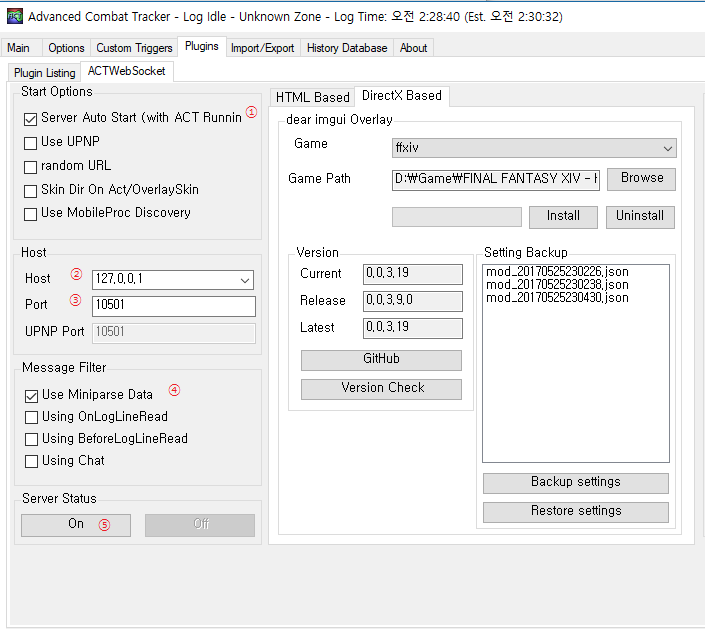Viewport: 705px width, 631px height.
Task: Check Using BeforeLogLineRead option
Action: pos(31,439)
